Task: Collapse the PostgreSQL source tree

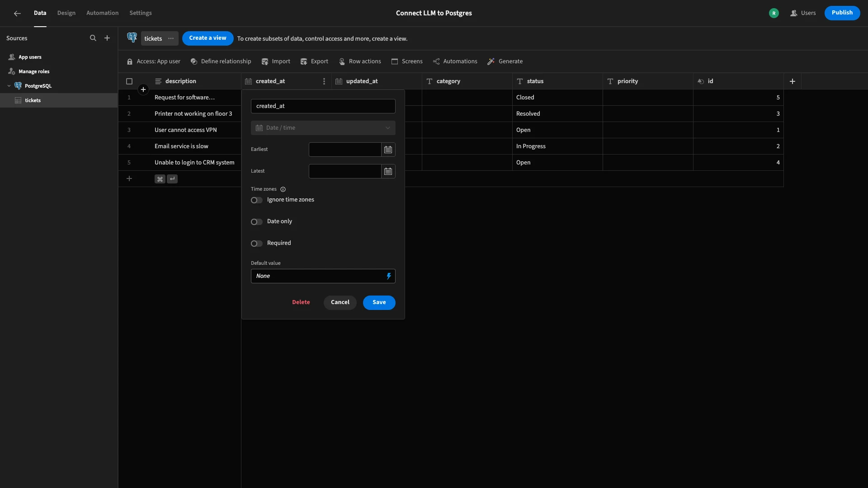Action: click(9, 86)
